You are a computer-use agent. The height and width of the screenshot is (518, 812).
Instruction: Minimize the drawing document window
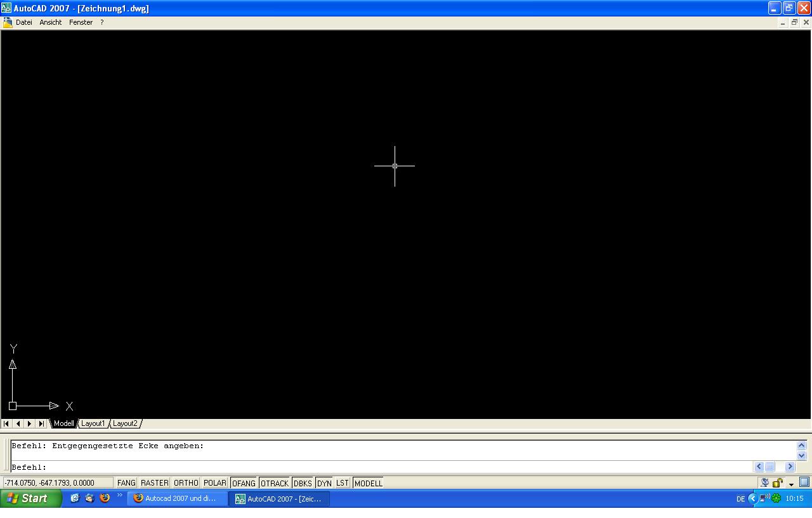[x=783, y=22]
